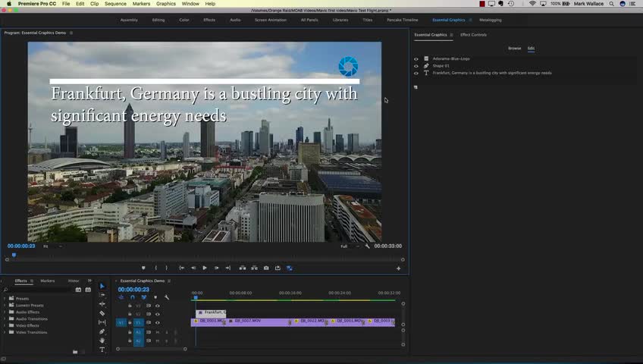643x364 pixels.
Task: Click the New Layer icon in Essential Graphics
Action: click(416, 87)
